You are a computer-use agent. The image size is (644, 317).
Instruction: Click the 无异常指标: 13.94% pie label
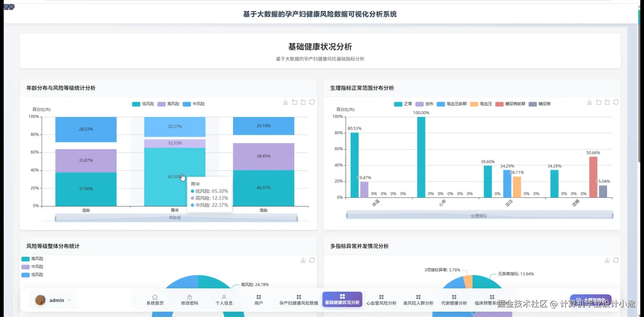pos(516,274)
